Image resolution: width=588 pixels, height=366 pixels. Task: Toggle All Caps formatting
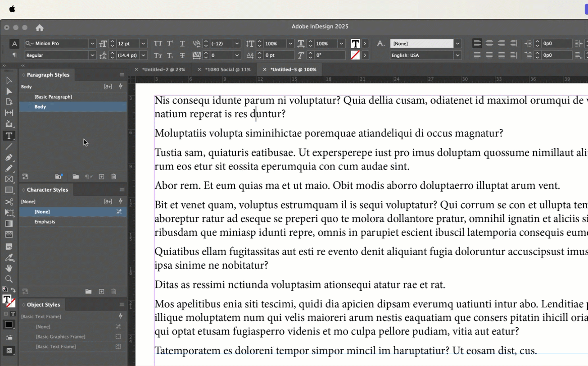pyautogui.click(x=158, y=44)
